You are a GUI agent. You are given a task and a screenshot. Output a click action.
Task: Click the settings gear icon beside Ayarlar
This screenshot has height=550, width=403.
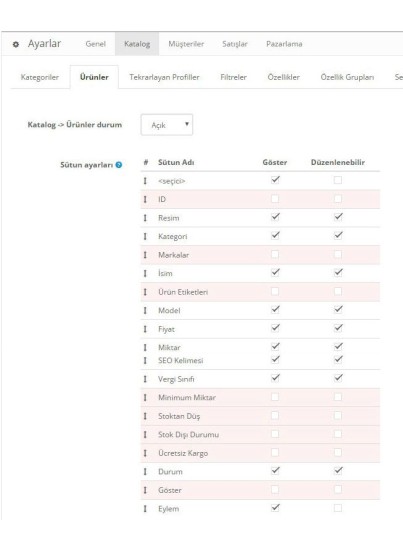16,44
